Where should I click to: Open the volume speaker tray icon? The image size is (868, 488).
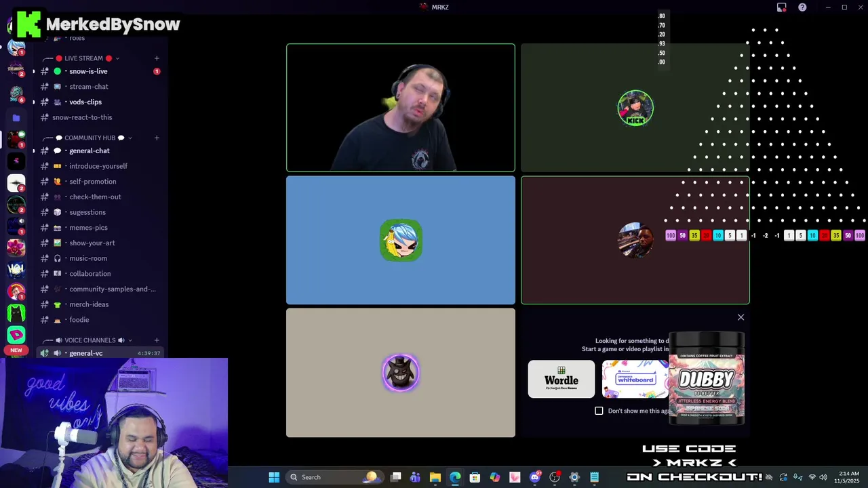[823, 477]
